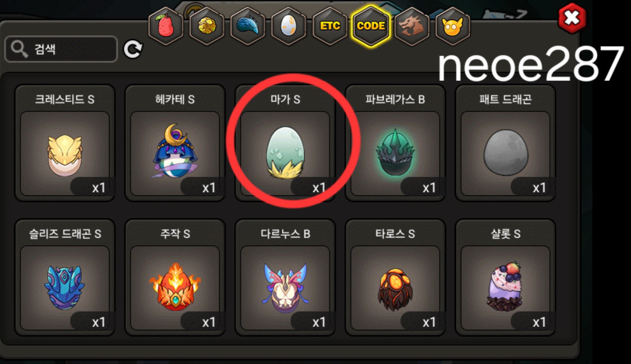This screenshot has width=631, height=364.
Task: Select the 크레스티드 S egg
Action: (x=65, y=143)
